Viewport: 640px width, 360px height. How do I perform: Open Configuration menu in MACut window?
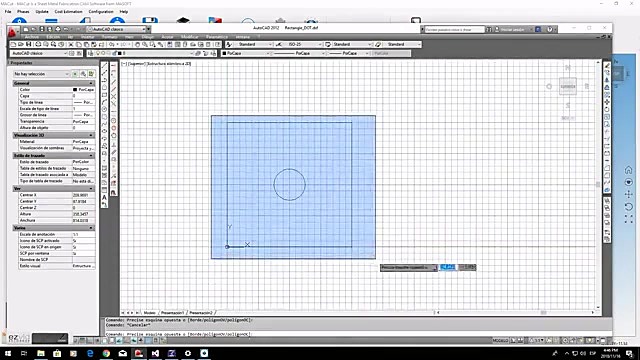click(101, 11)
